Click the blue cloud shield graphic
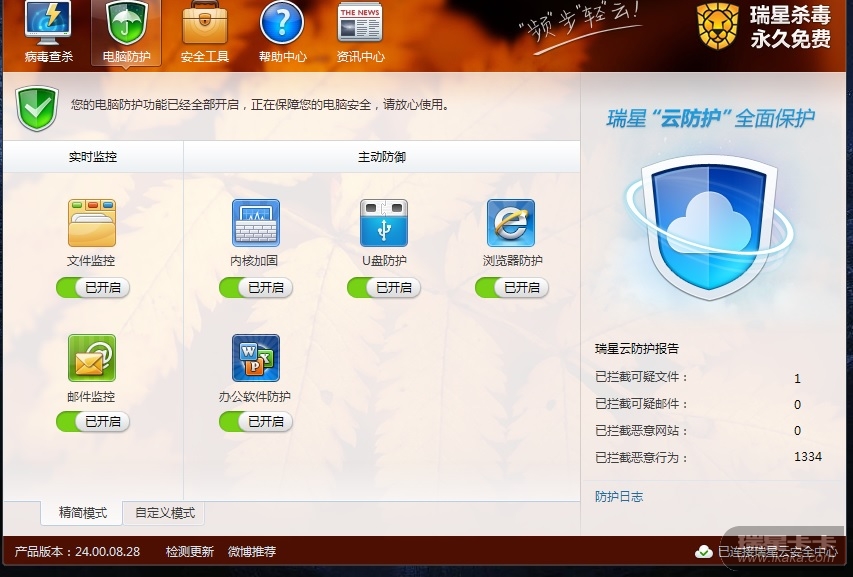Image resolution: width=853 pixels, height=577 pixels. coord(709,228)
